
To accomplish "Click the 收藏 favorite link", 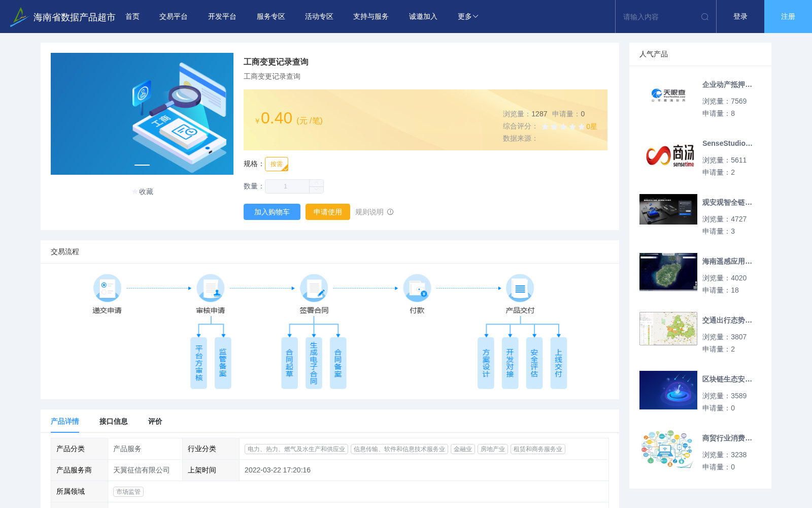I will [146, 192].
